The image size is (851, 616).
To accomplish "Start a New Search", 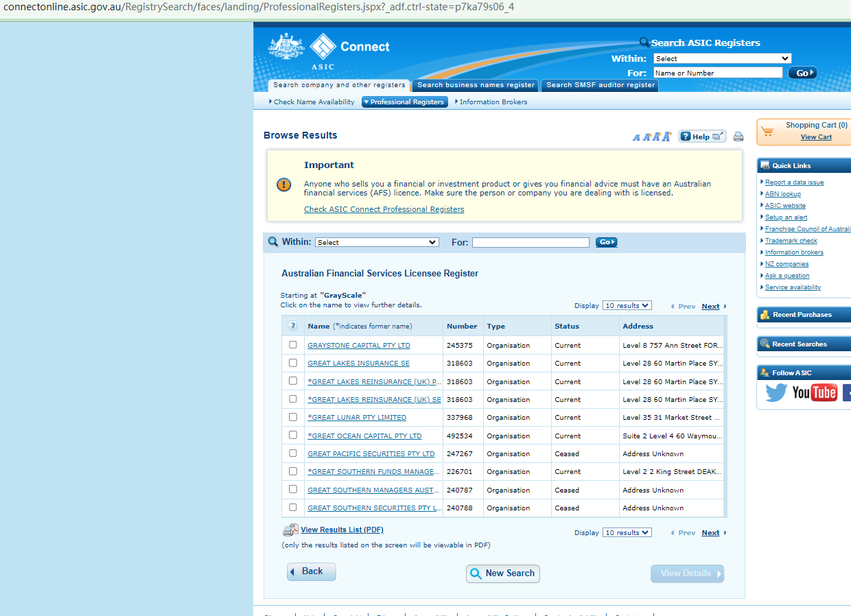I will (x=503, y=573).
